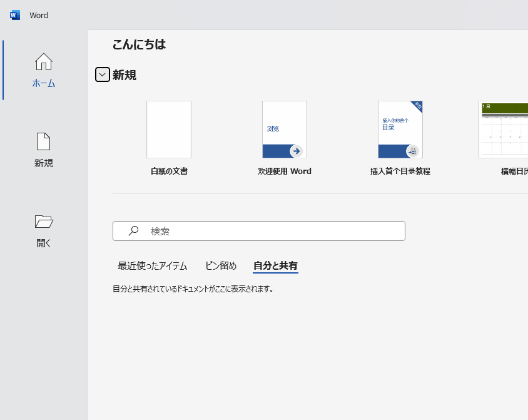Click the arrow icon on 欢迎使用 Word template
Screen dimensions: 528x420
pyautogui.click(x=297, y=151)
